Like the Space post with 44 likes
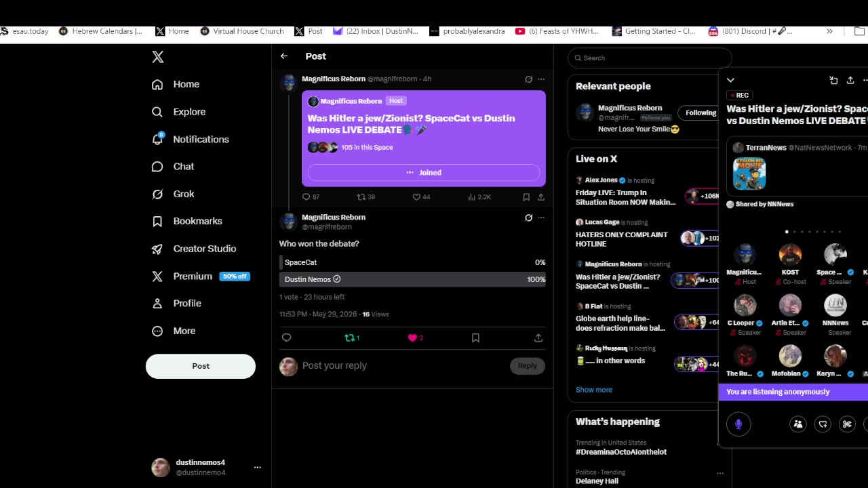The width and height of the screenshot is (868, 488). click(421, 197)
